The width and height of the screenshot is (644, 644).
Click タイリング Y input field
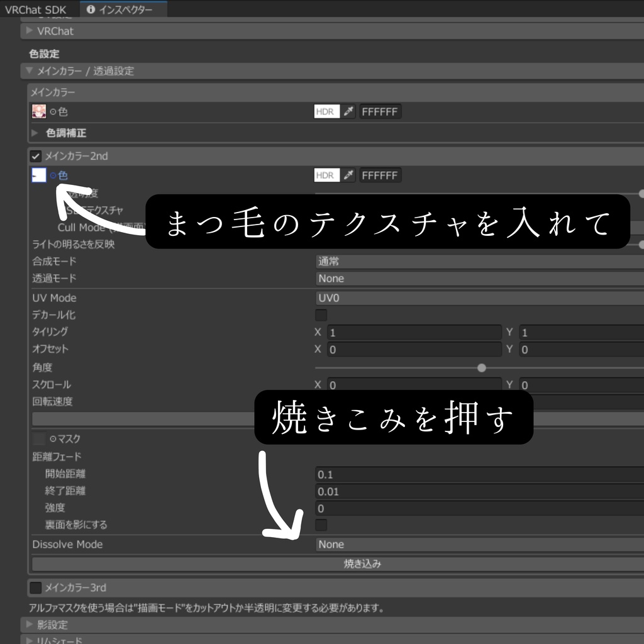pyautogui.click(x=582, y=332)
